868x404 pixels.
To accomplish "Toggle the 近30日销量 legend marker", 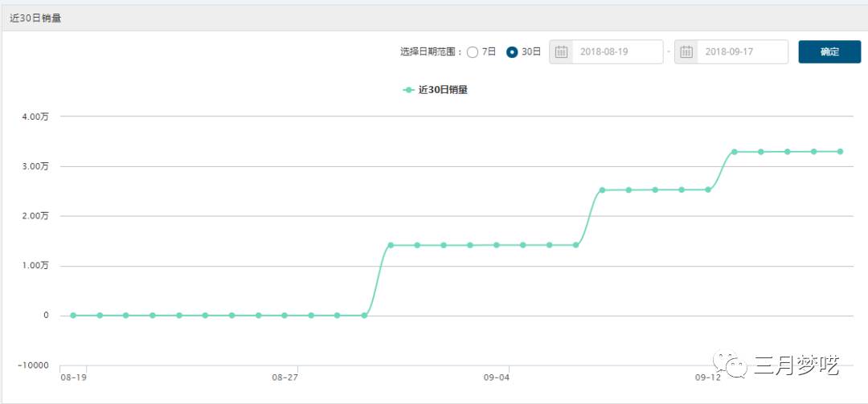I will (408, 90).
